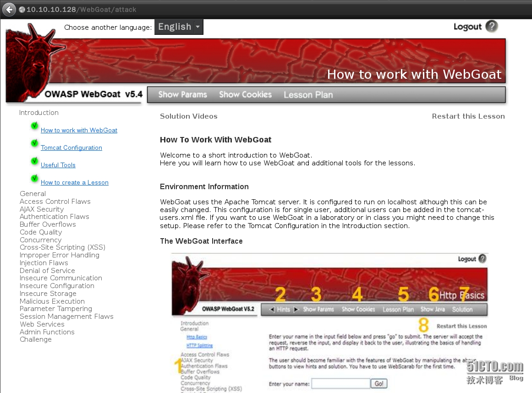532x393 pixels.
Task: Open Show Params menu item
Action: point(182,95)
